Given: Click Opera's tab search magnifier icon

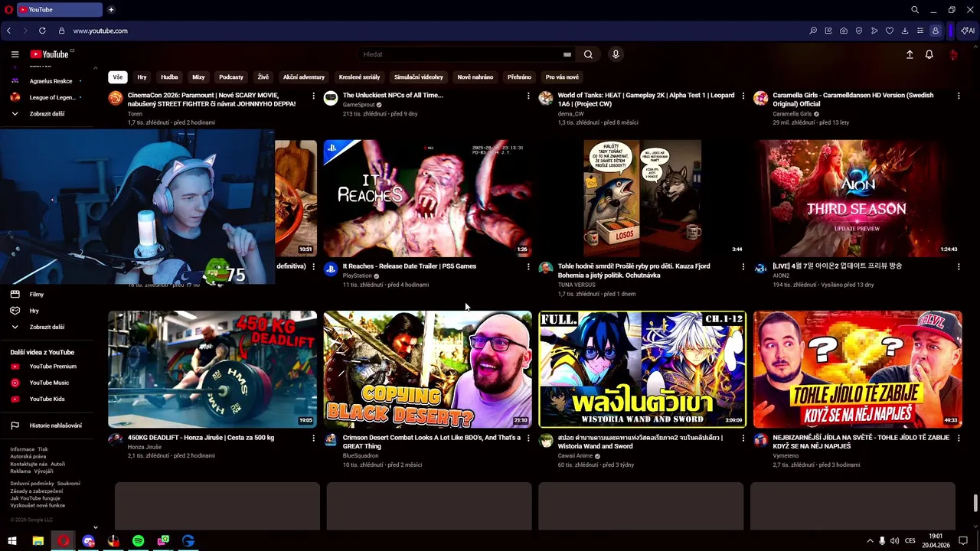Looking at the screenshot, I should pos(915,10).
